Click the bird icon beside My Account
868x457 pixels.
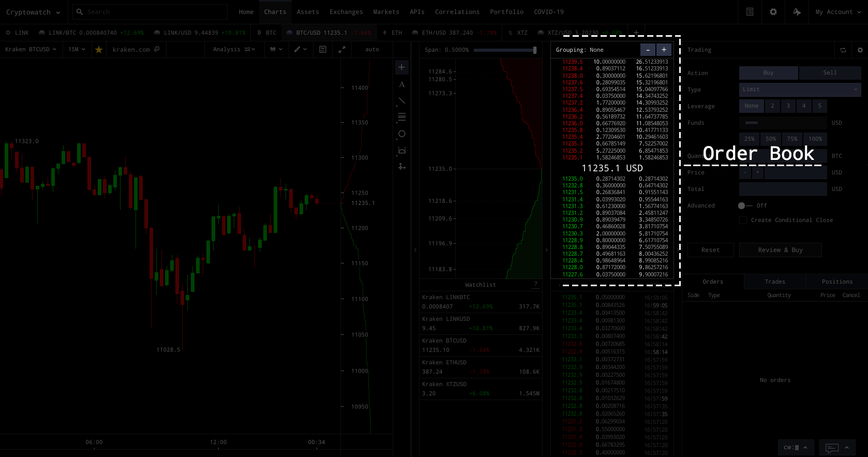(797, 11)
